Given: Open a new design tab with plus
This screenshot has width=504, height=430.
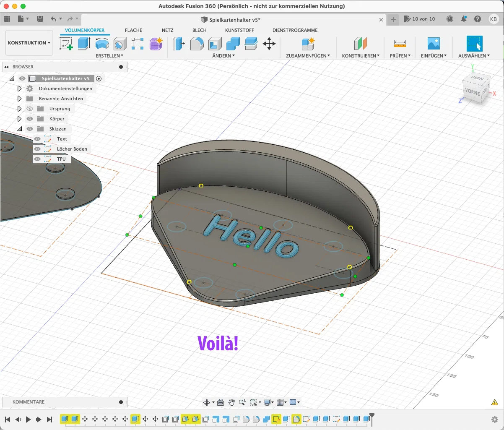Looking at the screenshot, I should [393, 19].
